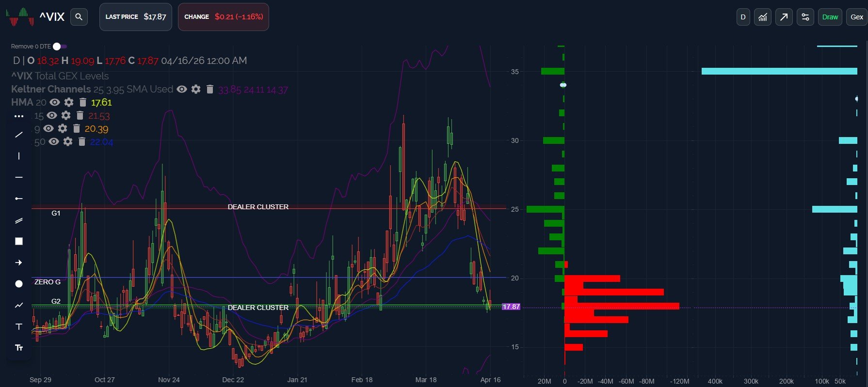Select the rectangle shape tool
The image size is (868, 387).
pyautogui.click(x=19, y=241)
